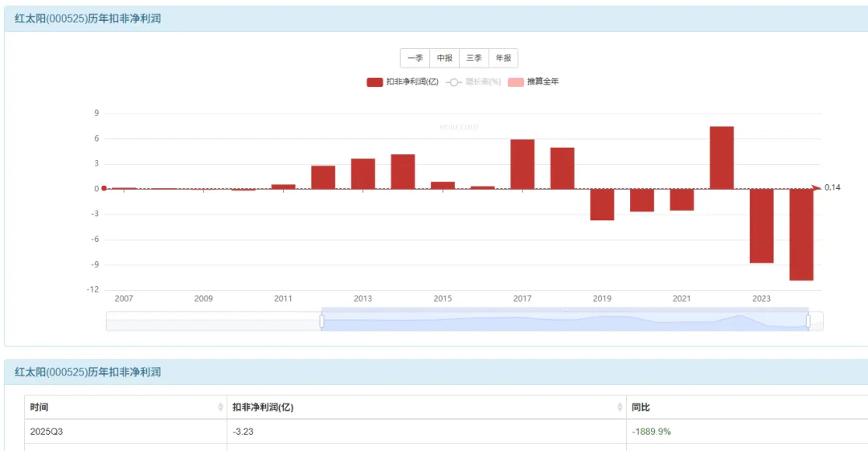Click the -12 y-axis label

click(92, 289)
